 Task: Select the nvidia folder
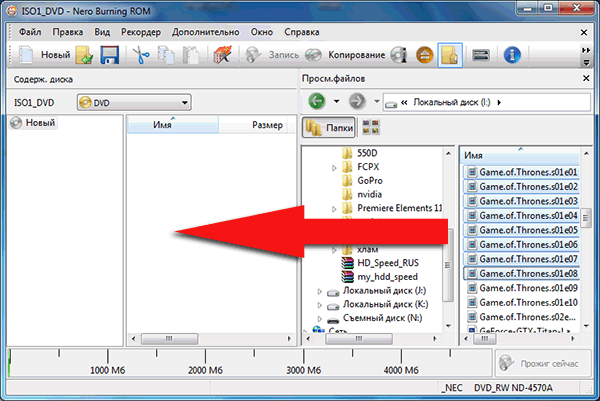click(362, 194)
